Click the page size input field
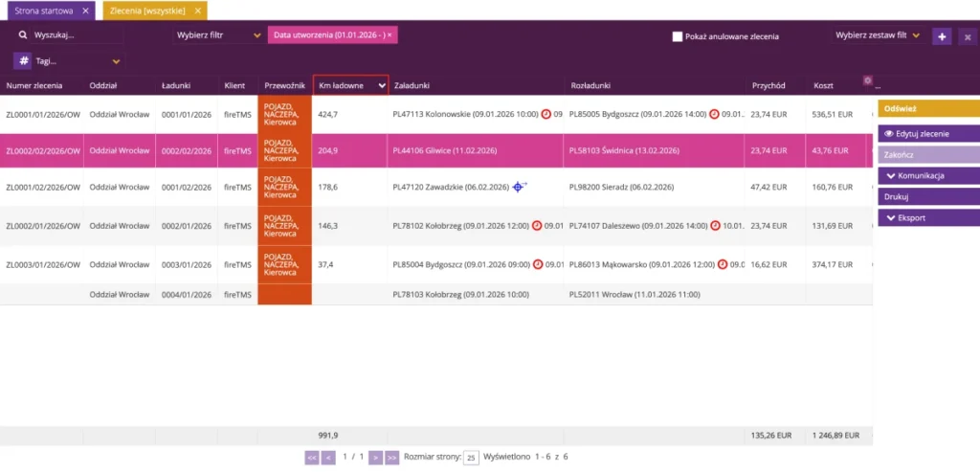The height and width of the screenshot is (472, 980). (471, 459)
